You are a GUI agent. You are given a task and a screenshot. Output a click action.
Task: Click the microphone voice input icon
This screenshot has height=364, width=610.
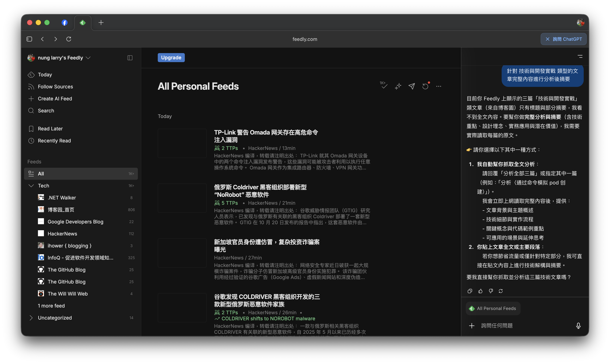pyautogui.click(x=578, y=326)
